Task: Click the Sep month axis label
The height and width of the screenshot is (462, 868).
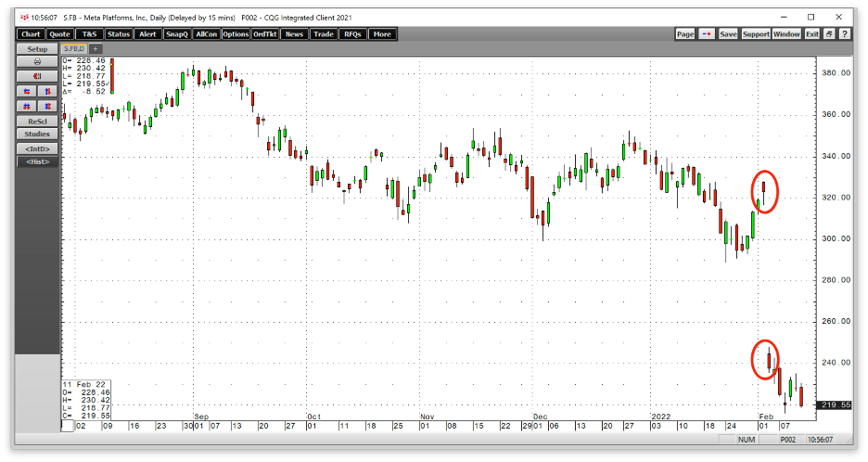Action: coord(201,417)
